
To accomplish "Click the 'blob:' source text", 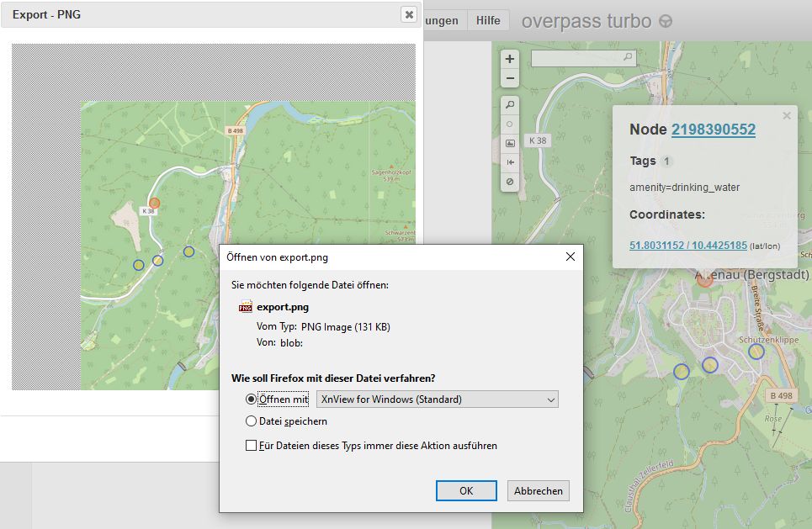I will [291, 342].
